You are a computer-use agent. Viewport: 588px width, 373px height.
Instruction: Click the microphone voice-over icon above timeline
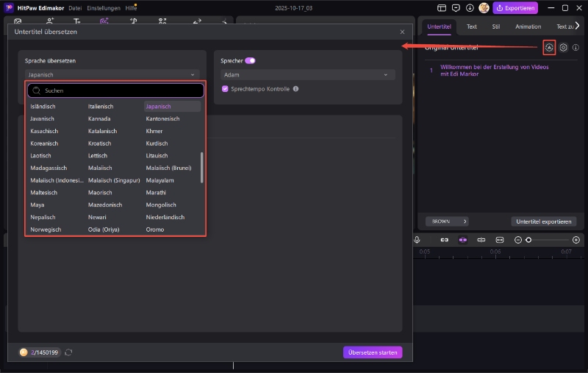pyautogui.click(x=417, y=240)
